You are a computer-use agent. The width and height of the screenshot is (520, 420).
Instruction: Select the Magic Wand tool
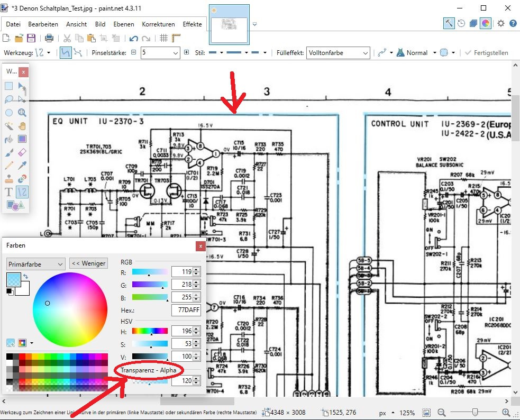(x=9, y=126)
